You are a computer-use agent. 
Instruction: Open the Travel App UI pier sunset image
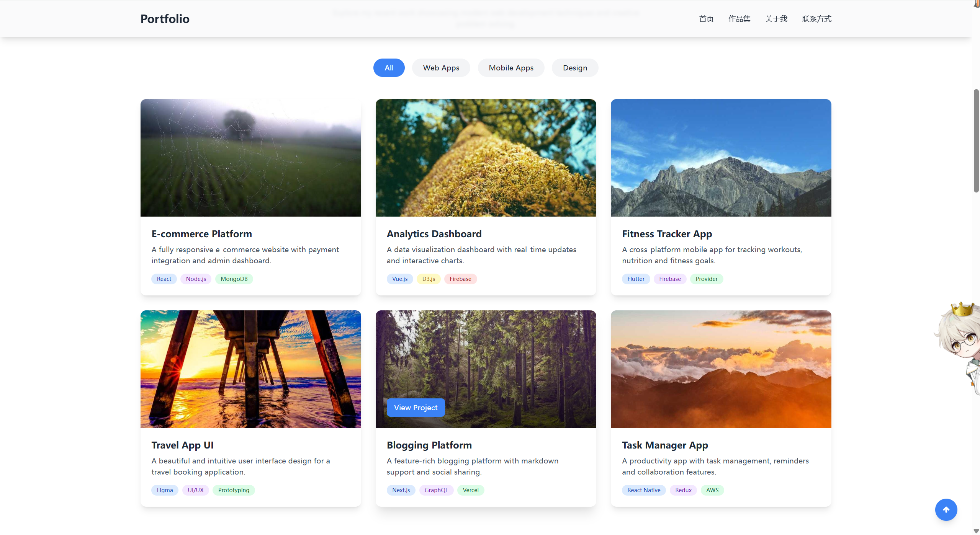point(250,369)
